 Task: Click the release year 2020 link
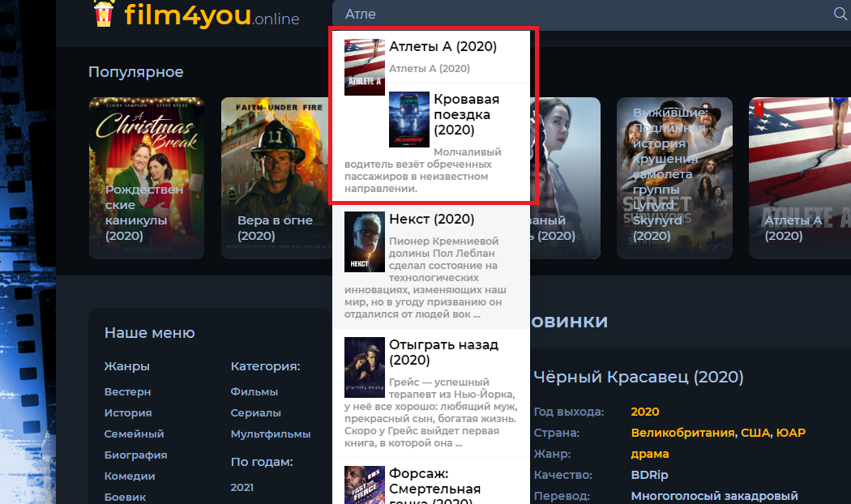pos(645,412)
